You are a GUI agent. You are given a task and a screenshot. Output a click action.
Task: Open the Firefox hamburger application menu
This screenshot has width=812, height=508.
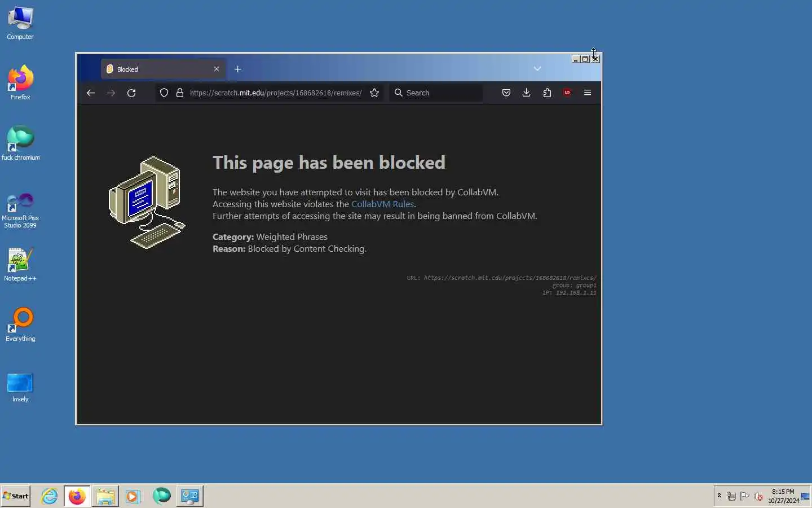point(588,93)
